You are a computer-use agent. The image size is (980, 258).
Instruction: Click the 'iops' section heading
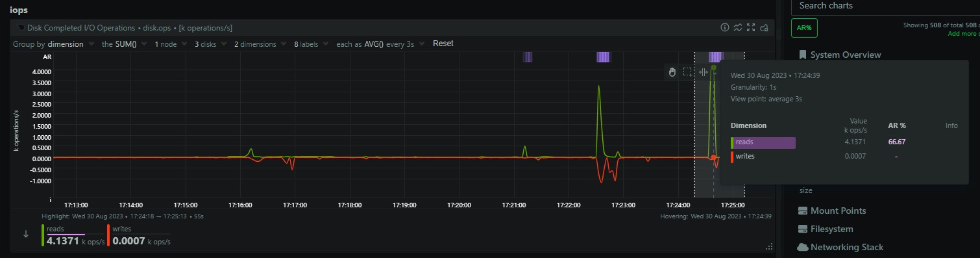(18, 10)
